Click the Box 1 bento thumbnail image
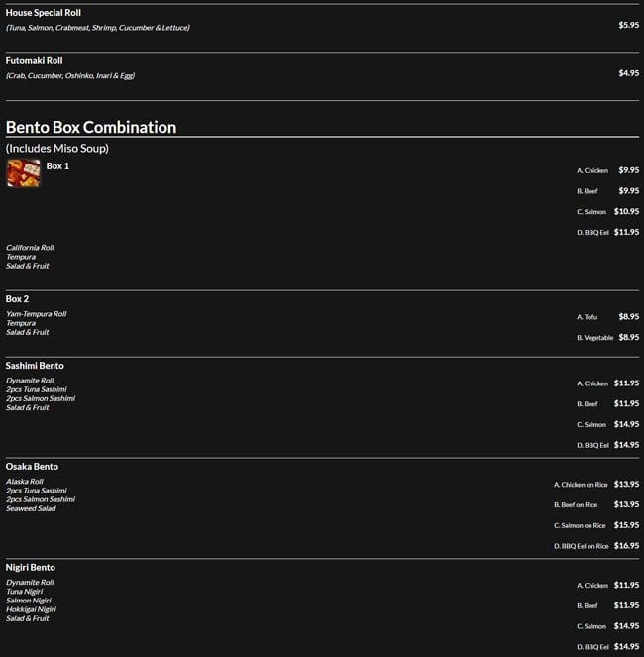Image resolution: width=644 pixels, height=657 pixels. [x=23, y=173]
